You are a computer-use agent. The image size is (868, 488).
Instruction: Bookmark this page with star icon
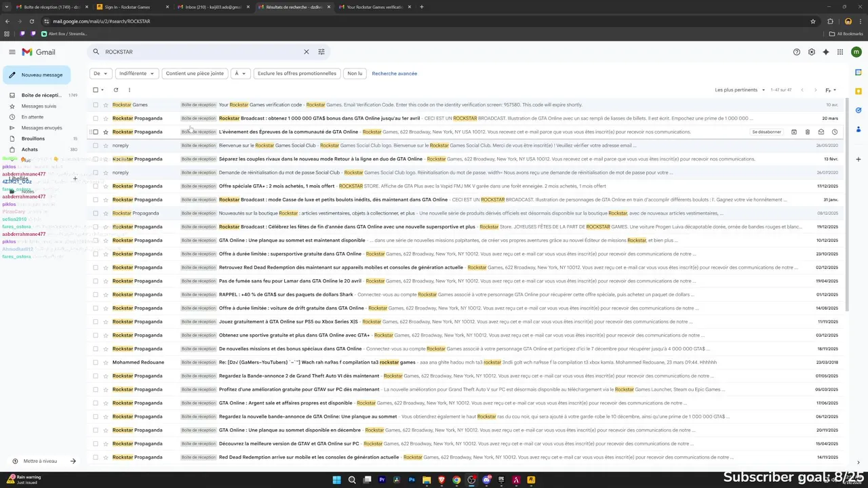pos(813,21)
